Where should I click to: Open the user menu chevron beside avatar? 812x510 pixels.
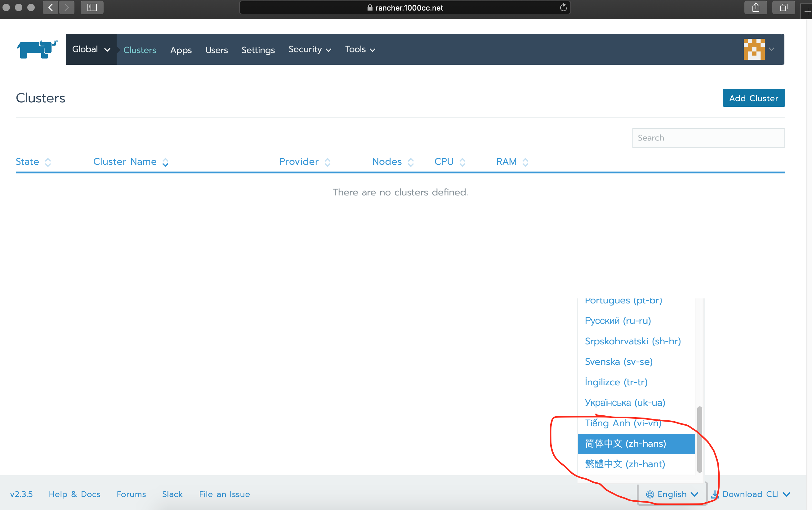(x=772, y=49)
